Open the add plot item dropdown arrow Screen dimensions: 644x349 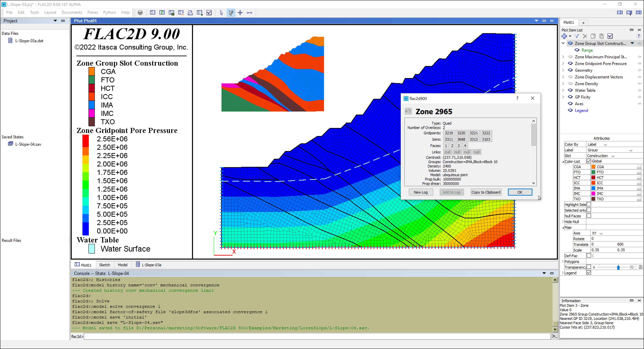click(x=570, y=37)
